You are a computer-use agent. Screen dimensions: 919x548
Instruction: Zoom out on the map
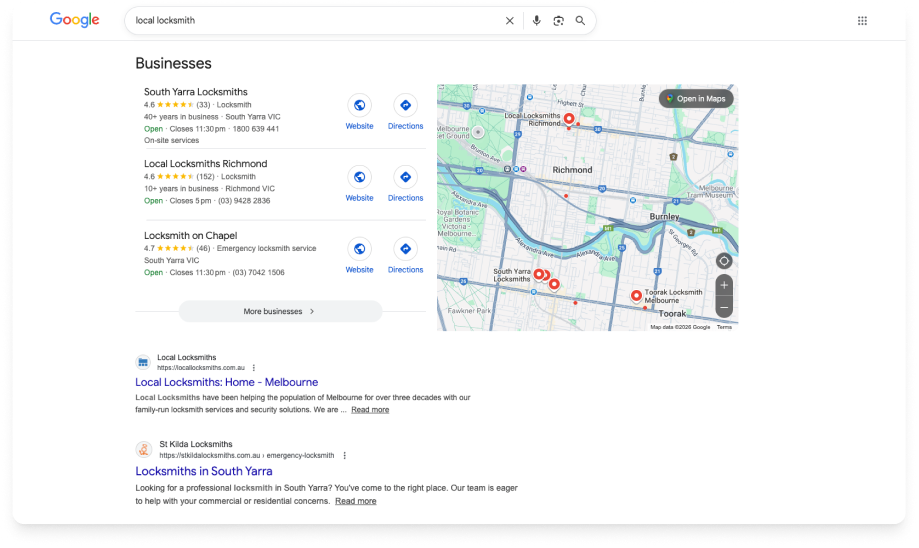[724, 307]
